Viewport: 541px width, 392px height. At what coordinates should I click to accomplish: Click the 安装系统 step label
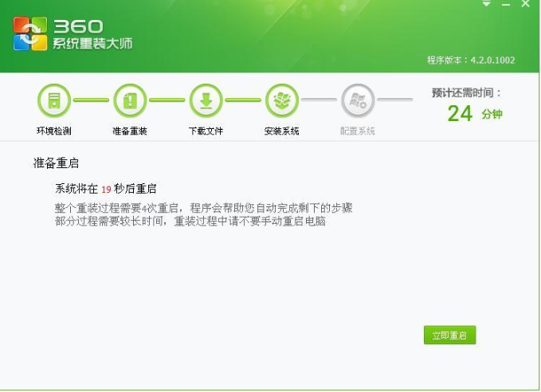tap(281, 131)
